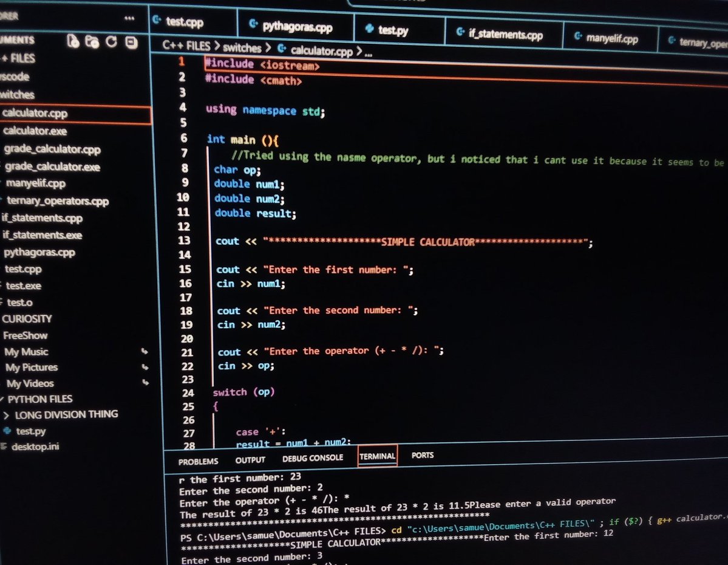
Task: Open the My Music folder entry
Action: coord(27,352)
